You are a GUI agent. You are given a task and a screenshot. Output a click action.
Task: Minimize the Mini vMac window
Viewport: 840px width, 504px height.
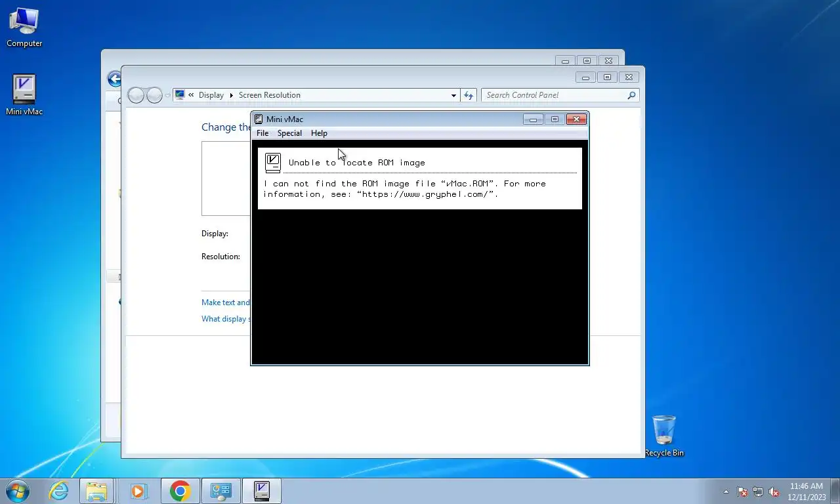pyautogui.click(x=533, y=119)
